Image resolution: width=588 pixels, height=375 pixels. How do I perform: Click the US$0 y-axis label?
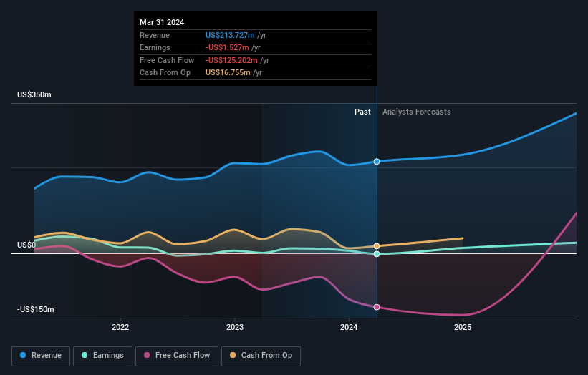point(26,245)
